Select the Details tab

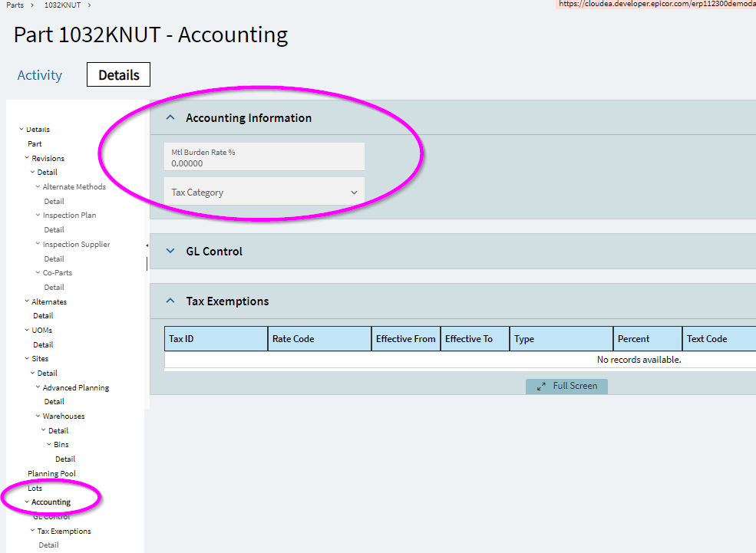tap(119, 74)
